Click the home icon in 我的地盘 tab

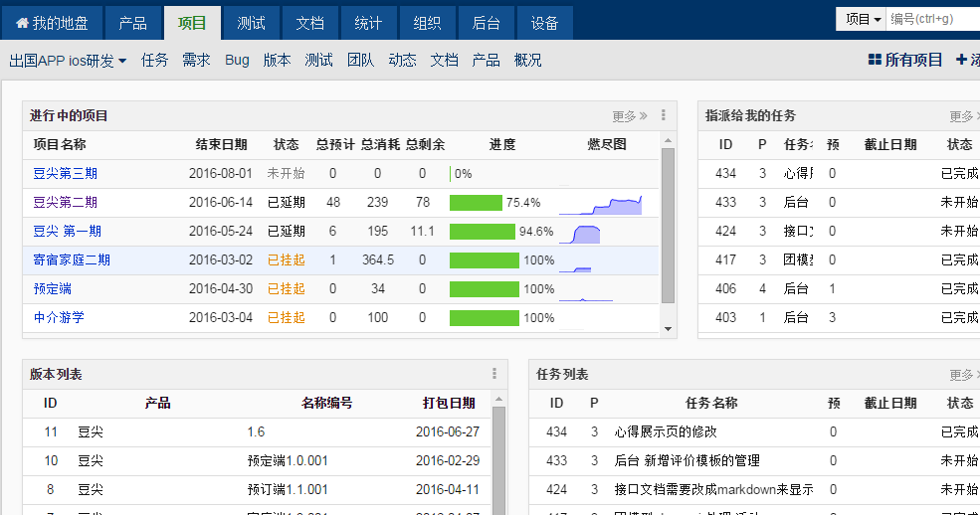(x=22, y=22)
